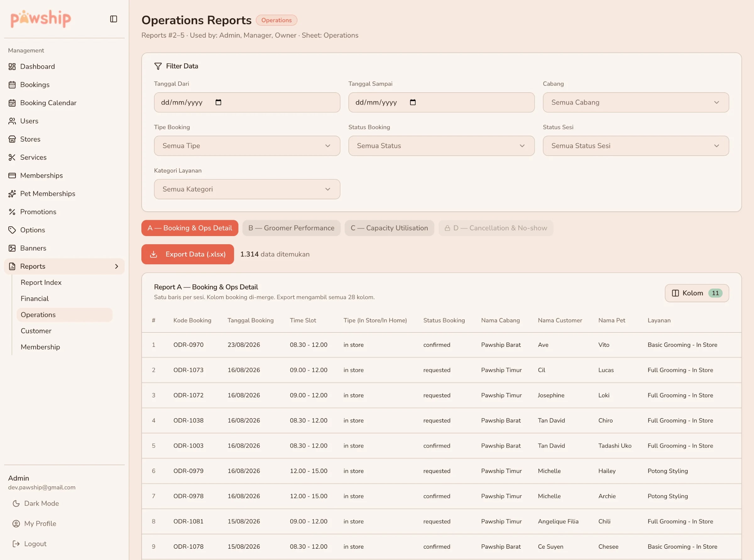Focus the Tanggal Dari date field
The height and width of the screenshot is (560, 754).
[247, 102]
